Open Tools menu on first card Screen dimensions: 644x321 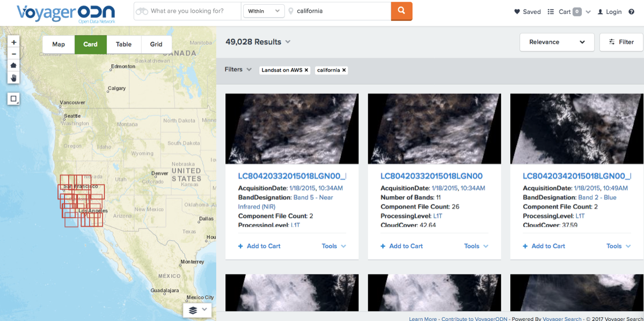pyautogui.click(x=334, y=246)
